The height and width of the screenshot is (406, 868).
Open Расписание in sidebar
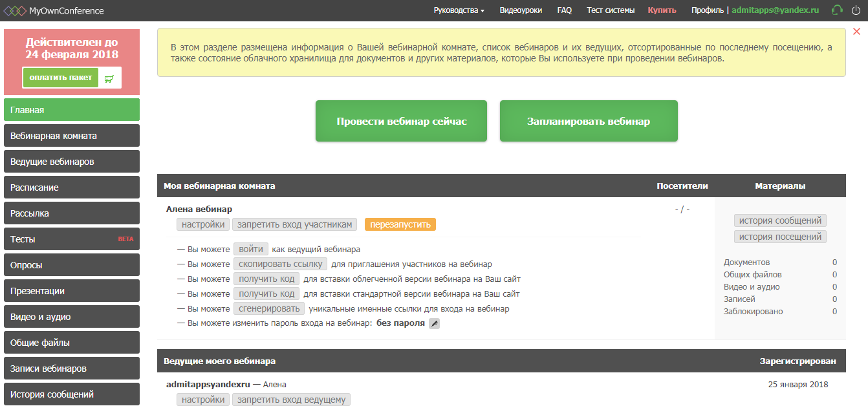[72, 187]
